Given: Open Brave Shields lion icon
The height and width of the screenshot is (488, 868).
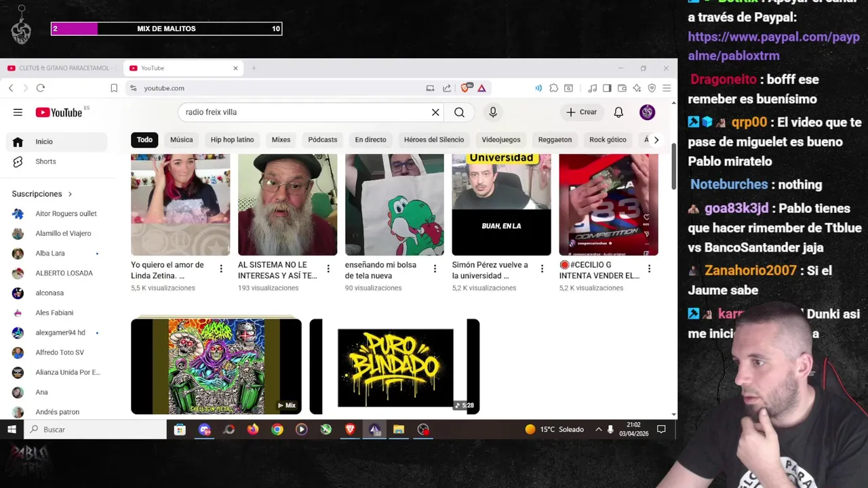Looking at the screenshot, I should click(466, 88).
